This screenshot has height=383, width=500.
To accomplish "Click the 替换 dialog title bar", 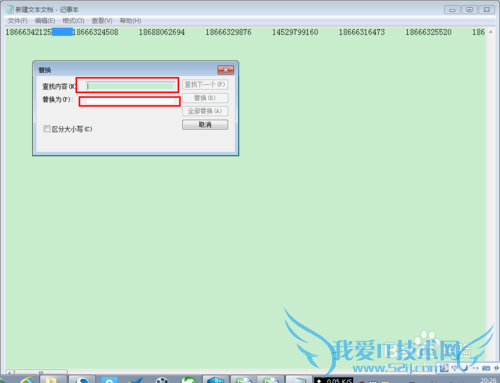I will (x=127, y=70).
